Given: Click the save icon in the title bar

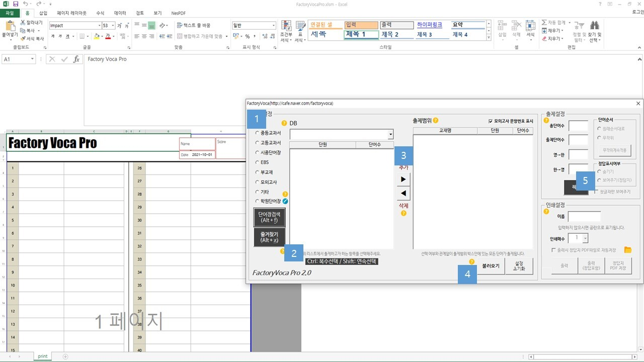Looking at the screenshot, I should 15,4.
